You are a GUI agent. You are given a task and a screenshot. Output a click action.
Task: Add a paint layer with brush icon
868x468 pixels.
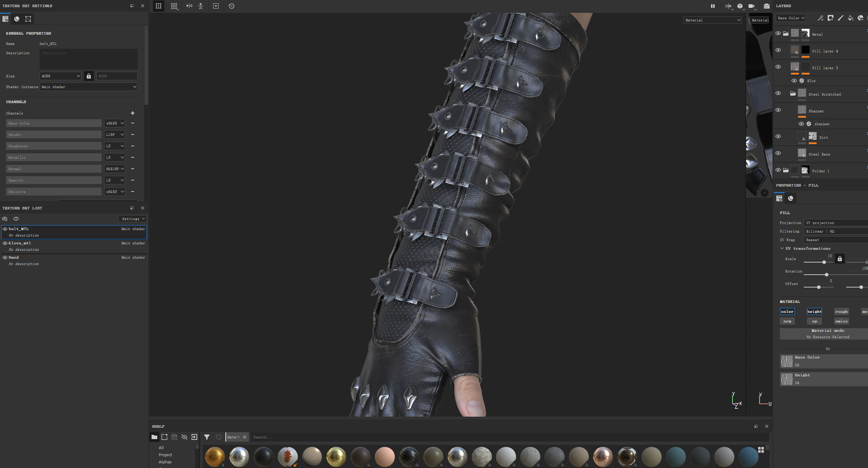pyautogui.click(x=840, y=18)
